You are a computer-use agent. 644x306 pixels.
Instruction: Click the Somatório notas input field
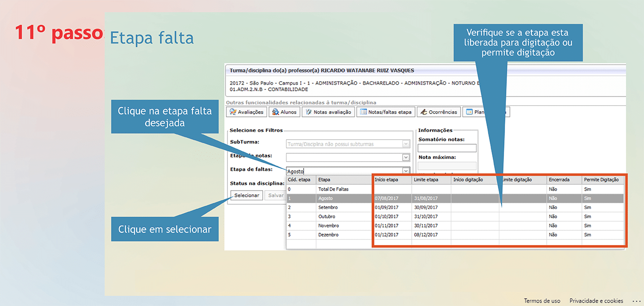tap(447, 148)
